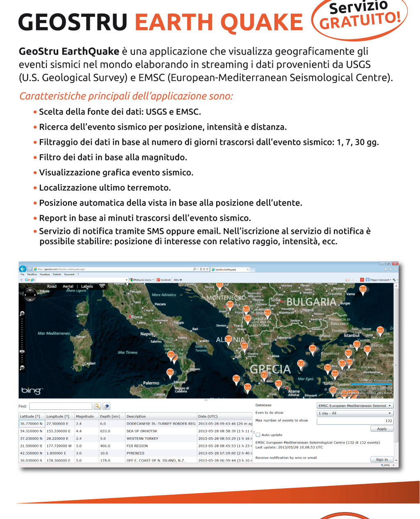Image resolution: width=420 pixels, height=519 pixels.
Task: Open the Modifica menu
Action: click(x=32, y=274)
